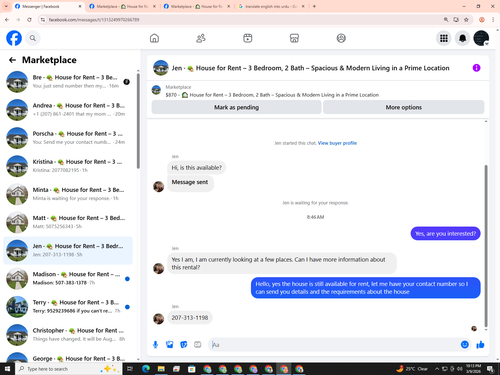Image resolution: width=500 pixels, height=375 pixels.
Task: Open the Porscha conversation
Action: [68, 138]
